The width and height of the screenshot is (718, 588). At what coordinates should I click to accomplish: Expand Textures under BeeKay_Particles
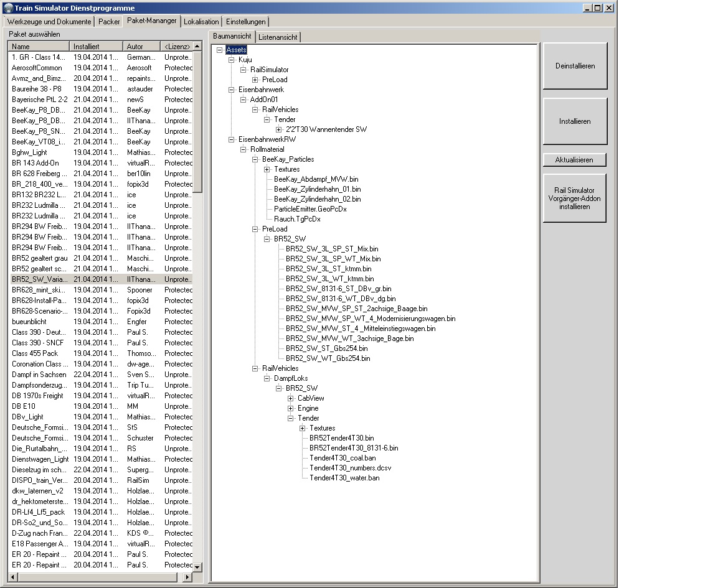click(x=267, y=169)
